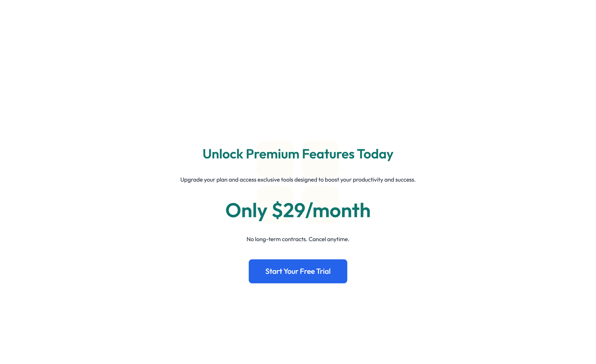Click the word "Only" in the price
The image size is (596, 364).
click(x=246, y=210)
